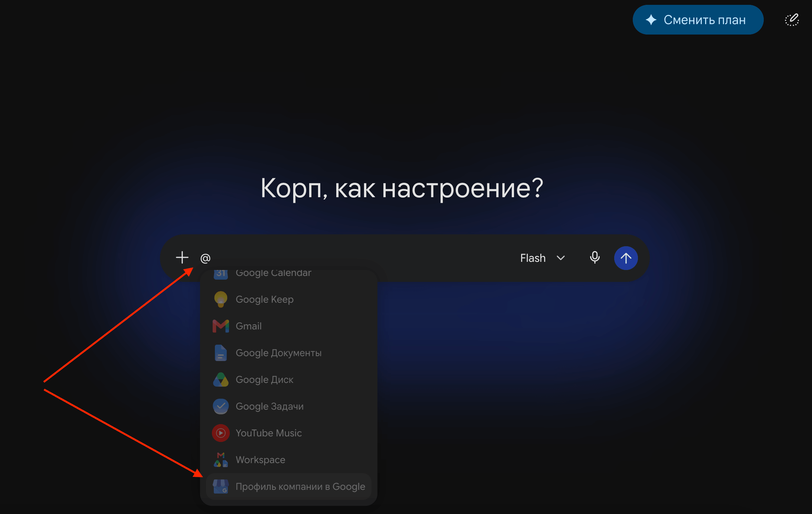
Task: Click the YouTube Music play icon
Action: click(221, 433)
